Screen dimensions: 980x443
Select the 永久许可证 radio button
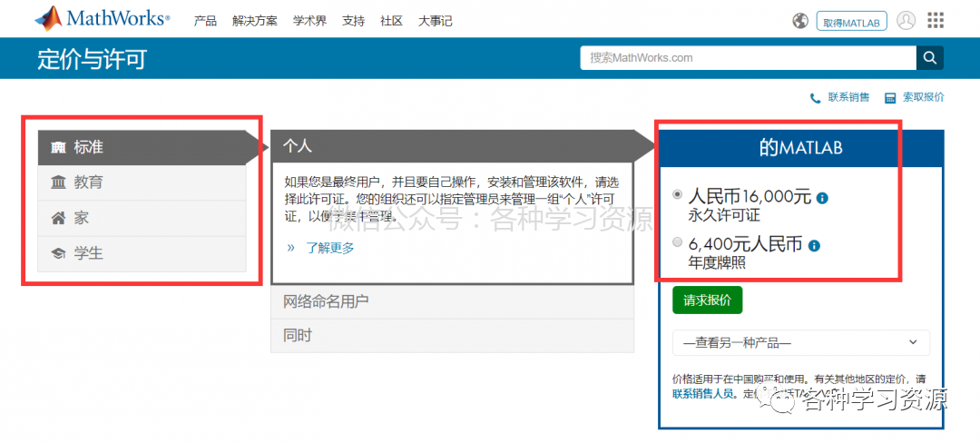pos(677,195)
